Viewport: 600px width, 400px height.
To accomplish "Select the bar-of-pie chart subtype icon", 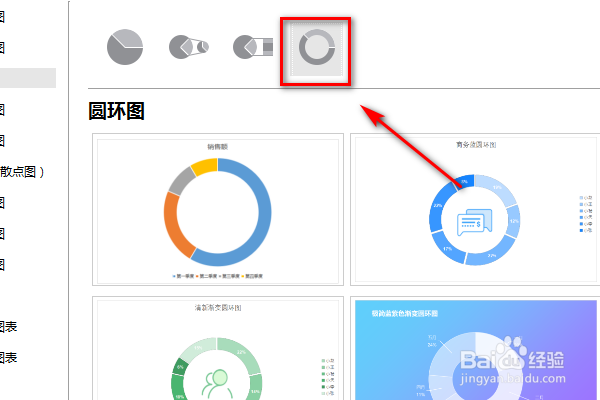I will 253,47.
